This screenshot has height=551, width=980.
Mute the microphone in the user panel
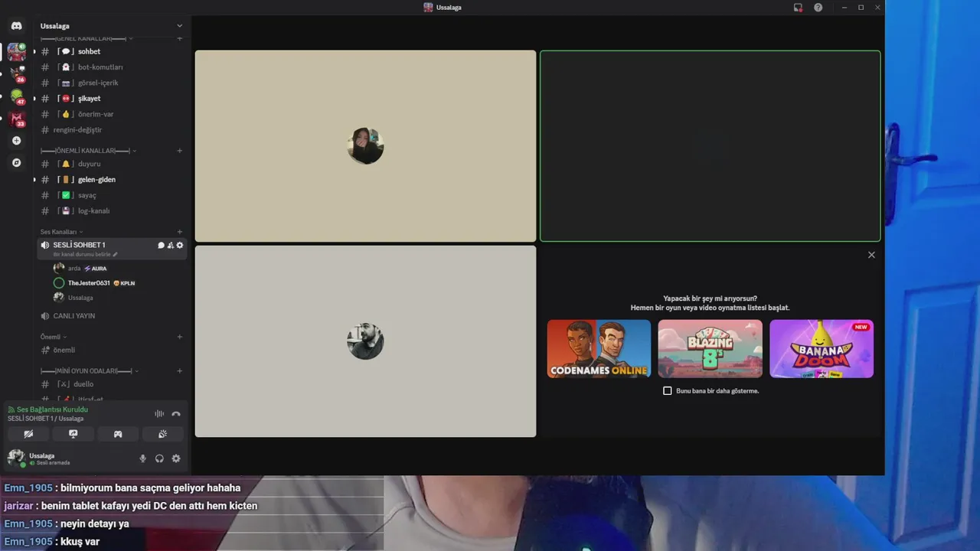pos(142,458)
